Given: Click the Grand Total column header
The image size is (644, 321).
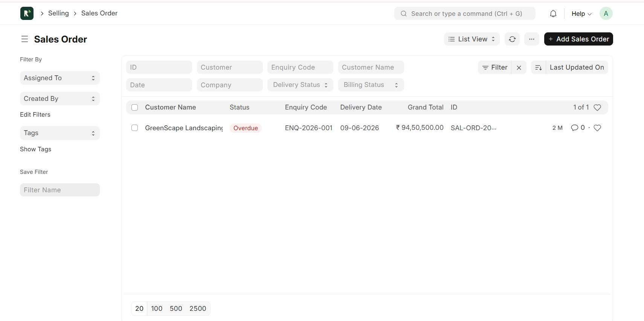Looking at the screenshot, I should [x=426, y=107].
